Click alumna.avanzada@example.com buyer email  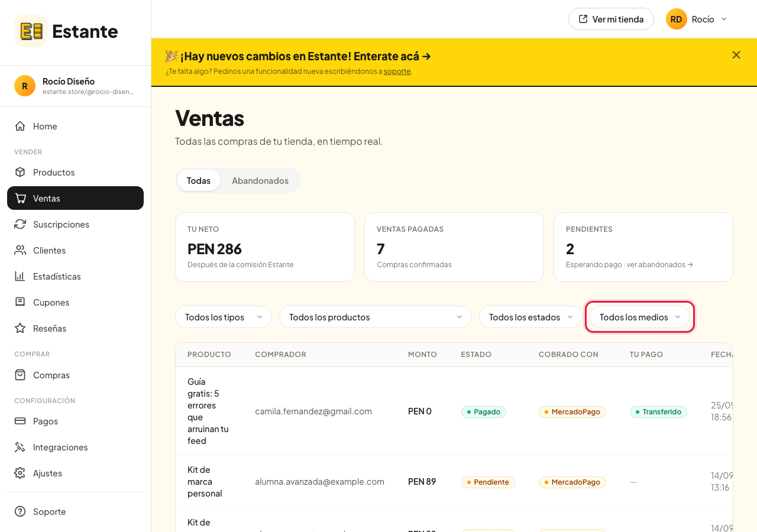pyautogui.click(x=319, y=482)
